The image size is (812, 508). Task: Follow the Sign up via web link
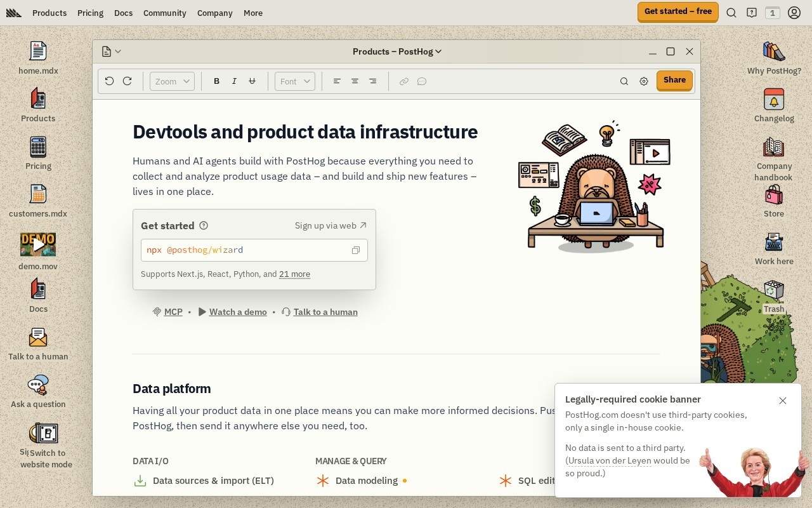pyautogui.click(x=331, y=225)
